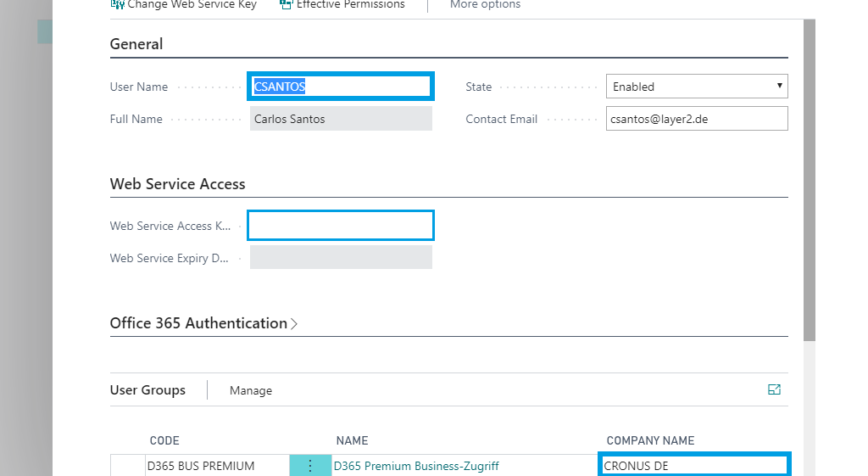Image resolution: width=868 pixels, height=476 pixels.
Task: Click the User Name field with CSANTOS
Action: coord(341,87)
